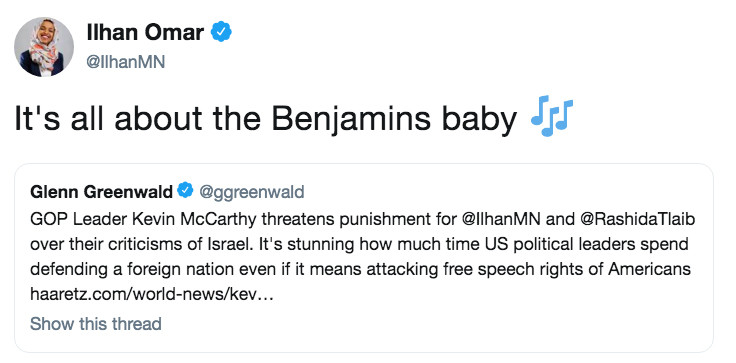Click blank area right of Show this thread
Image resolution: width=736 pixels, height=363 pixels.
click(x=437, y=324)
